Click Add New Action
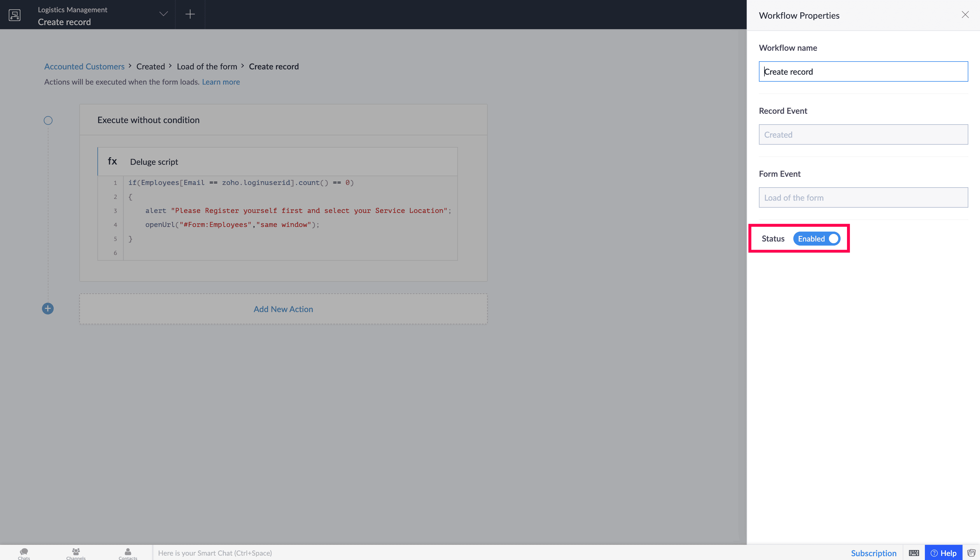This screenshot has height=560, width=980. coord(283,309)
